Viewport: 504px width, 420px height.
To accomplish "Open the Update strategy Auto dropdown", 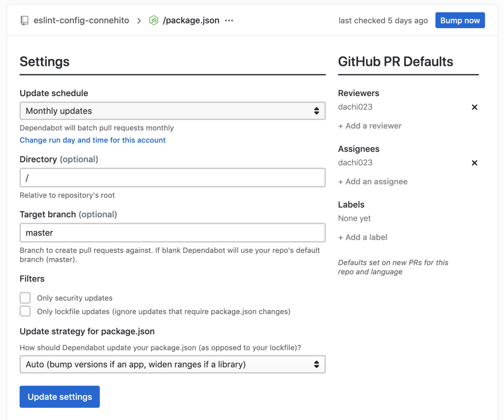I will (173, 364).
